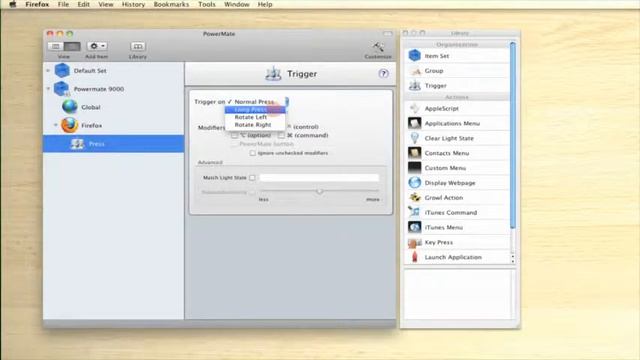Select the Display Webpage label
The image size is (640, 360).
click(x=450, y=183)
